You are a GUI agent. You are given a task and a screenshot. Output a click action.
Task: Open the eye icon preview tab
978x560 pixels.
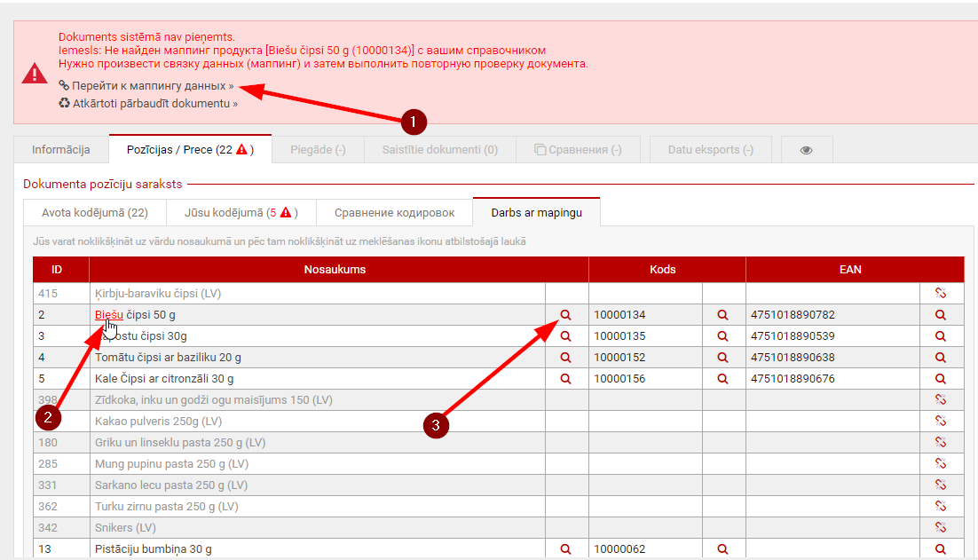click(x=806, y=150)
